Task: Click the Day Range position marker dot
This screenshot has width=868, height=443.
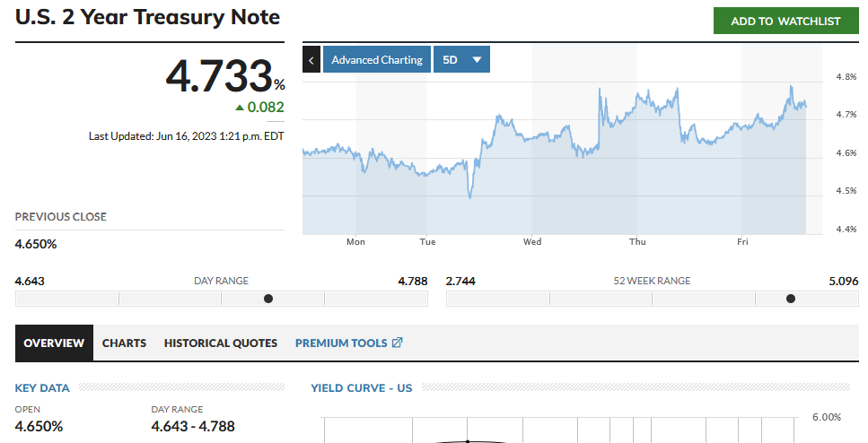Action: 267,299
